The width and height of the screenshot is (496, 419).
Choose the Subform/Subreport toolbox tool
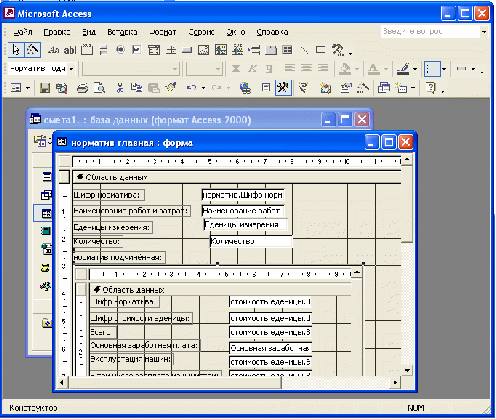tap(287, 50)
